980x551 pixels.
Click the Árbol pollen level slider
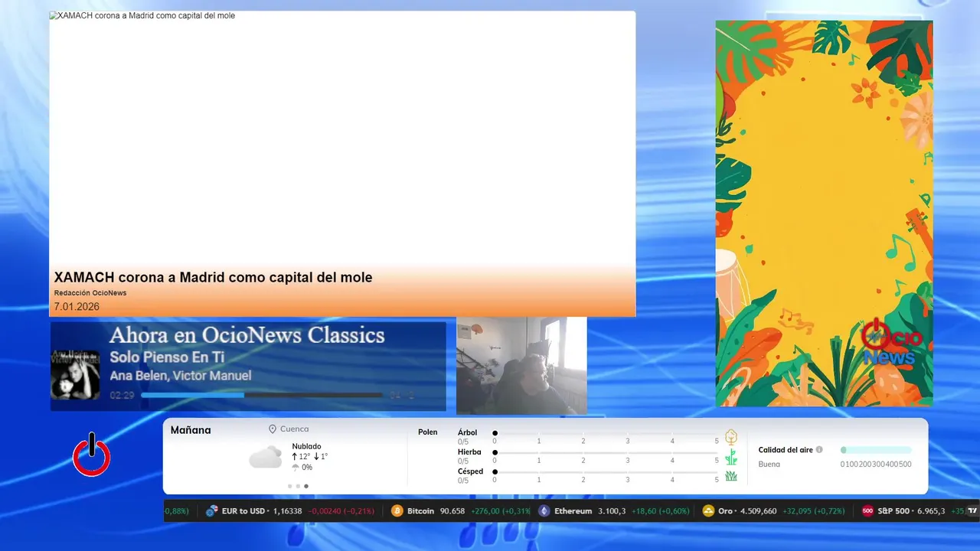pos(606,433)
